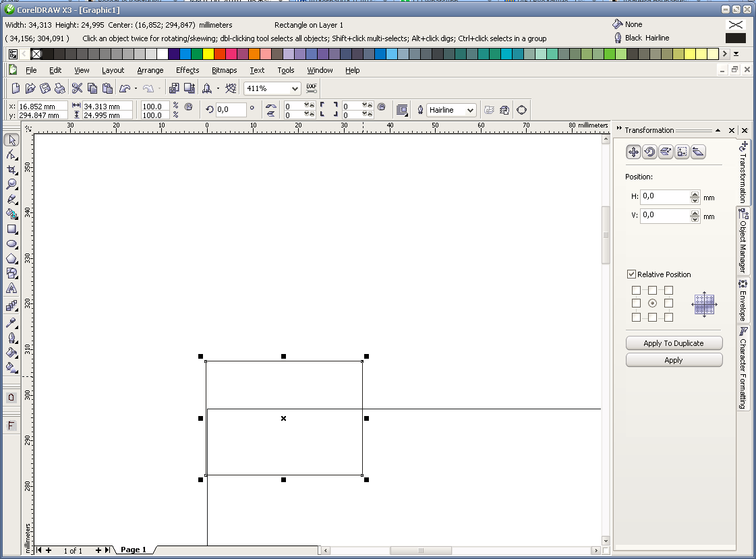
Task: Click the DXF toolbar button
Action: coord(312,88)
